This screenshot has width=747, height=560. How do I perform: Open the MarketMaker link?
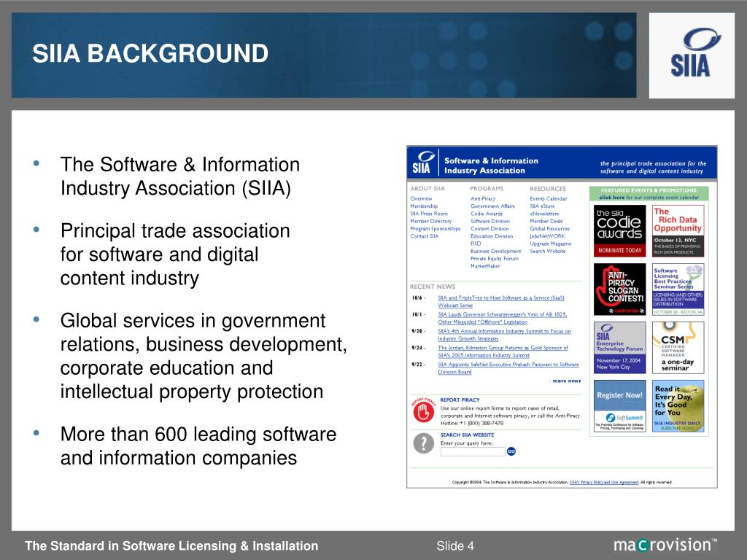(x=485, y=266)
